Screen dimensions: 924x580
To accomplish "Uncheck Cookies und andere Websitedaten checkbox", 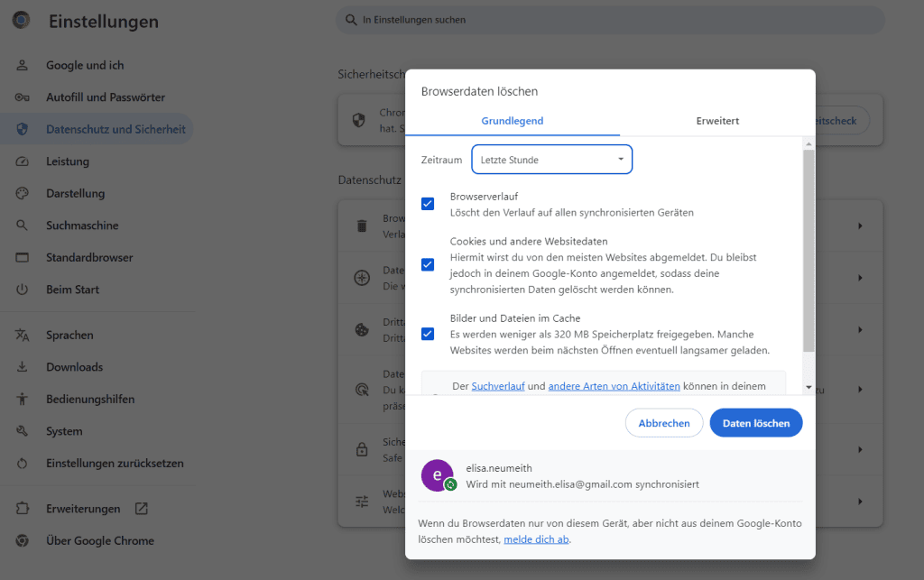I will pyautogui.click(x=428, y=265).
